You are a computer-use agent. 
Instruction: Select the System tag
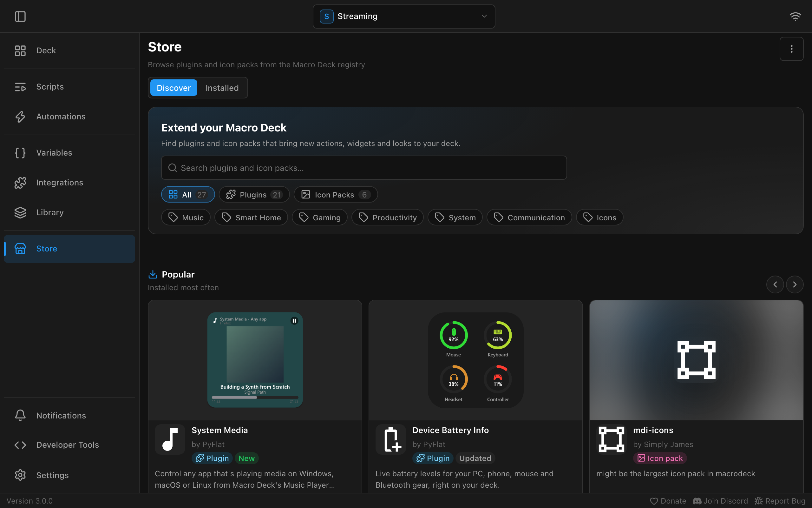tap(455, 217)
